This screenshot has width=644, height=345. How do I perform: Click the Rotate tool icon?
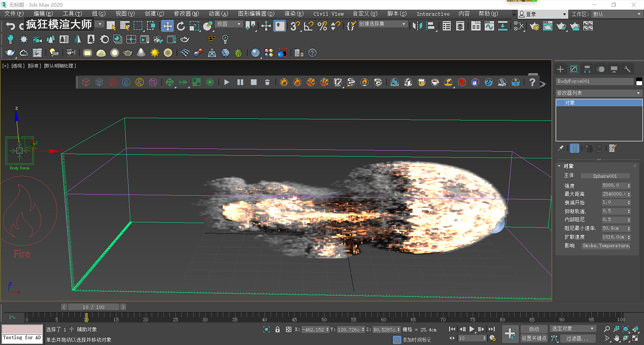point(181,26)
